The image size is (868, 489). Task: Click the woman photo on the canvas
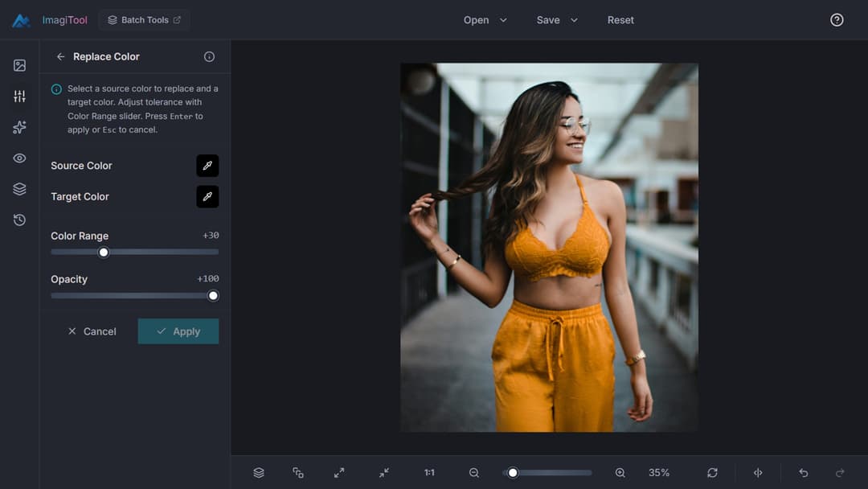point(549,247)
